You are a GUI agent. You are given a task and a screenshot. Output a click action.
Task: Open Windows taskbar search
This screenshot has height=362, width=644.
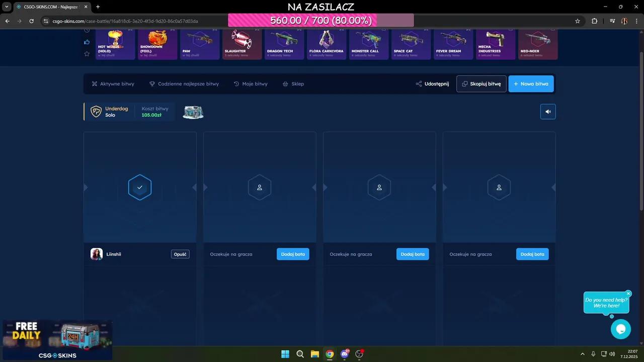tap(300, 354)
